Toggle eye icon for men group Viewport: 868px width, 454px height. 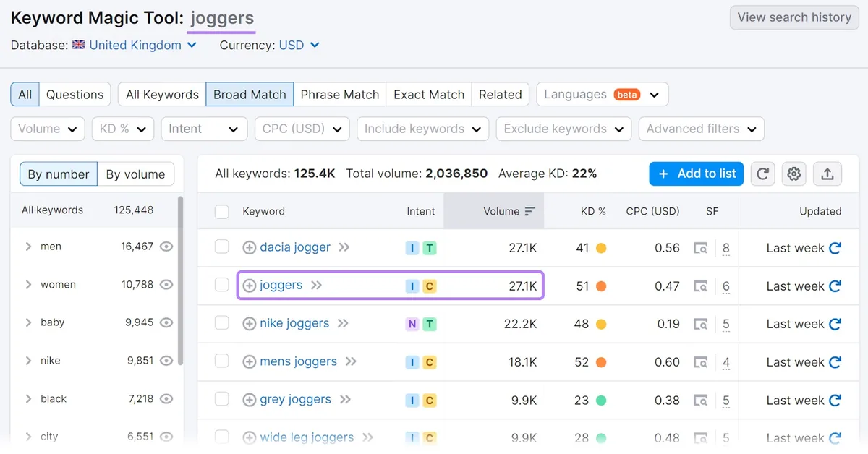pyautogui.click(x=166, y=247)
